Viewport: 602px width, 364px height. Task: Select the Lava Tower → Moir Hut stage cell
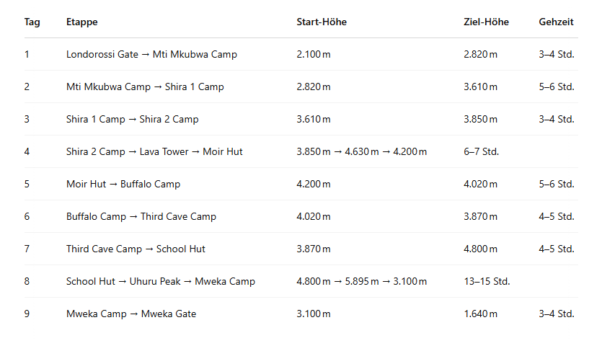pyautogui.click(x=154, y=152)
